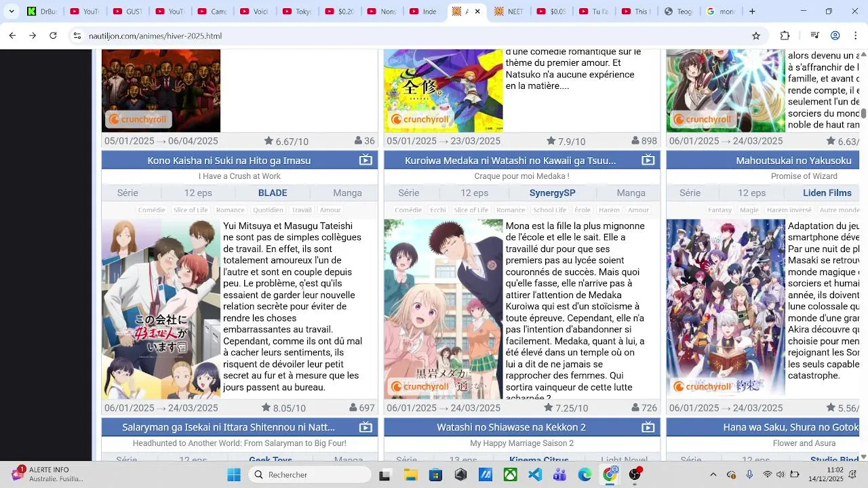Click the video icon beside Kono Kaisha ni Suki title
This screenshot has height=488, width=868.
tap(366, 161)
